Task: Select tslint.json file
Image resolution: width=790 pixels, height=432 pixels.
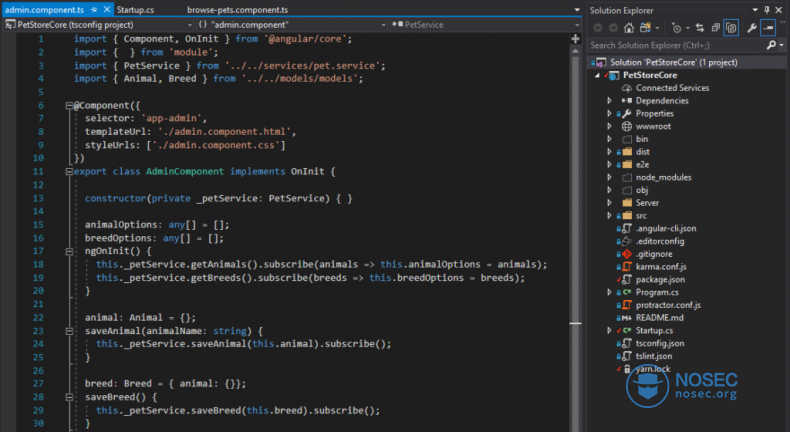Action: 653,356
